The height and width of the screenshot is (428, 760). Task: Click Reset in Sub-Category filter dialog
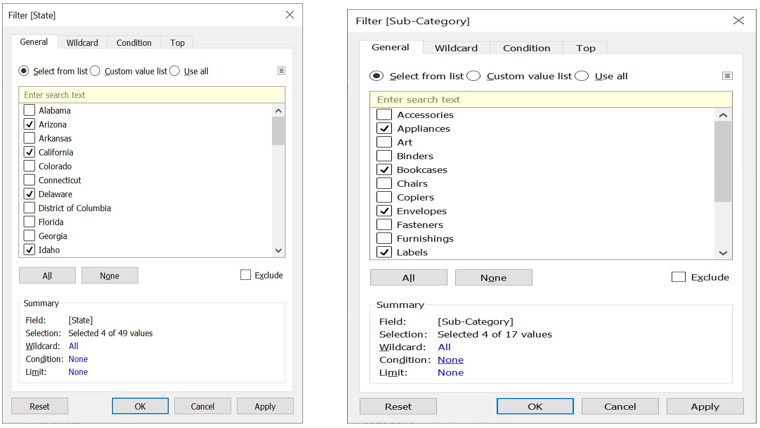(x=398, y=406)
